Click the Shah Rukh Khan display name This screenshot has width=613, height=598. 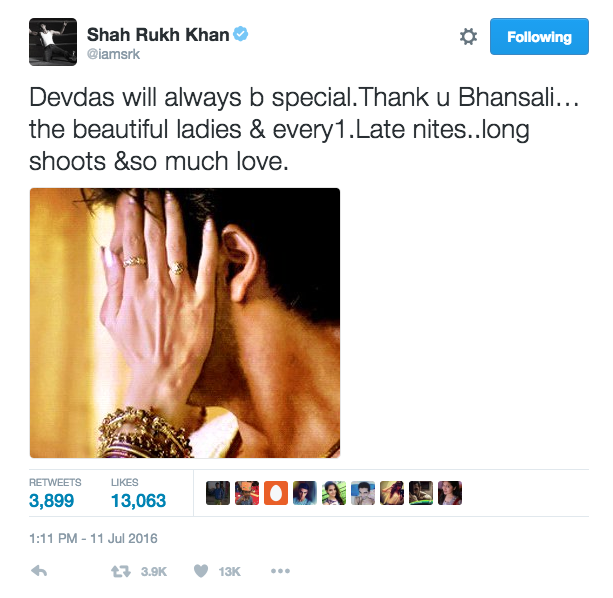click(158, 34)
